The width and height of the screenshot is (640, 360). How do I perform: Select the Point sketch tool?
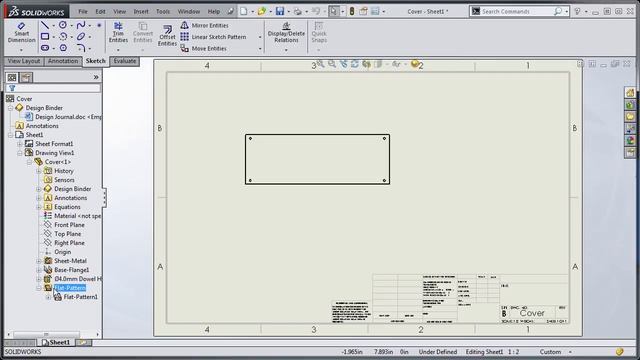[99, 25]
